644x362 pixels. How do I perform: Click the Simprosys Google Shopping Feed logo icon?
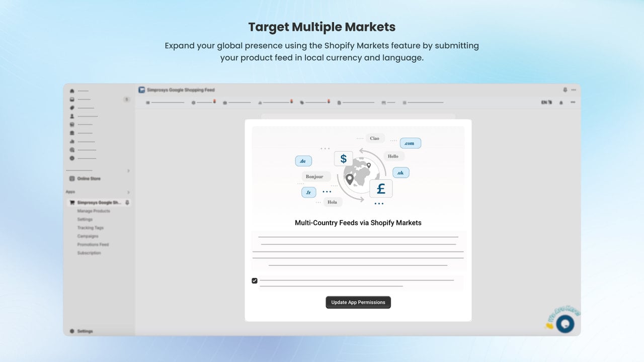tap(142, 90)
